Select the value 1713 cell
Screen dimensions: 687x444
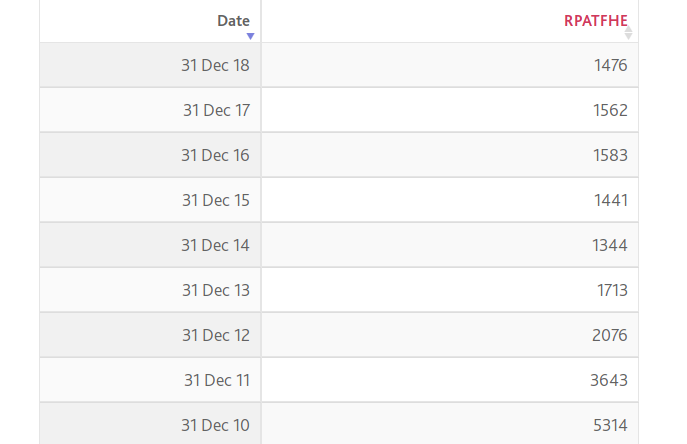(450, 290)
